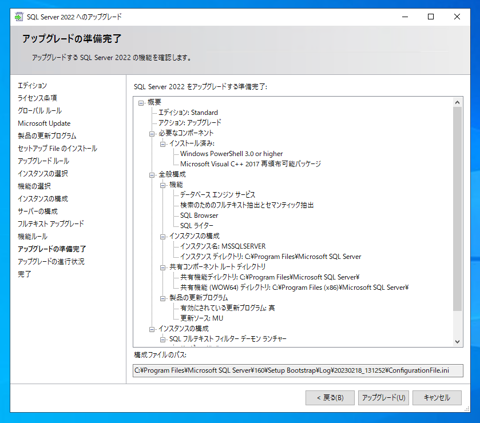Image resolution: width=480 pixels, height=423 pixels.
Task: Maximize the SQL Server upgrade window
Action: click(431, 17)
